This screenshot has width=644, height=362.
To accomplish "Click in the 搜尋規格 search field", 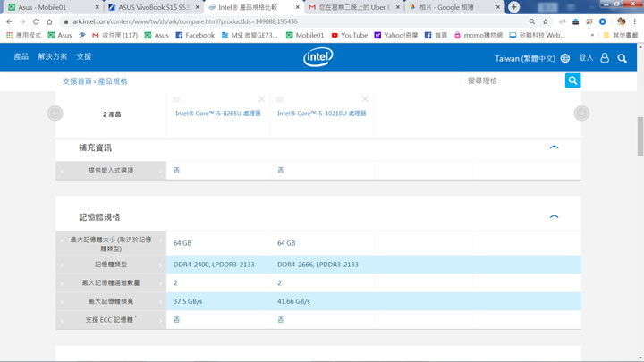I will 513,80.
